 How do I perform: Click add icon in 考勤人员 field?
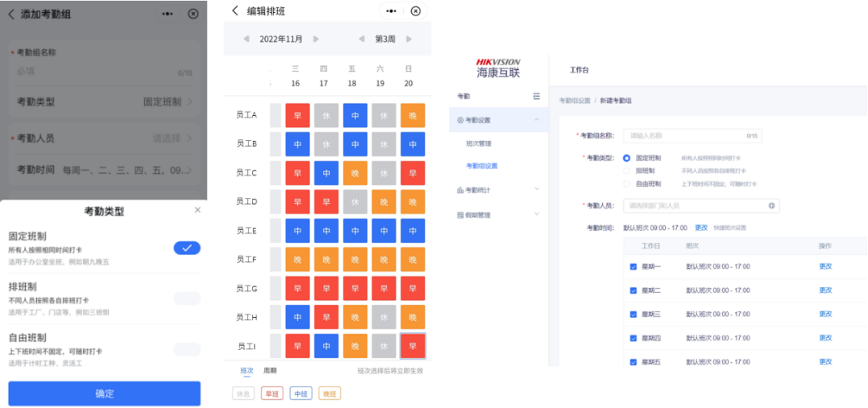coord(771,206)
